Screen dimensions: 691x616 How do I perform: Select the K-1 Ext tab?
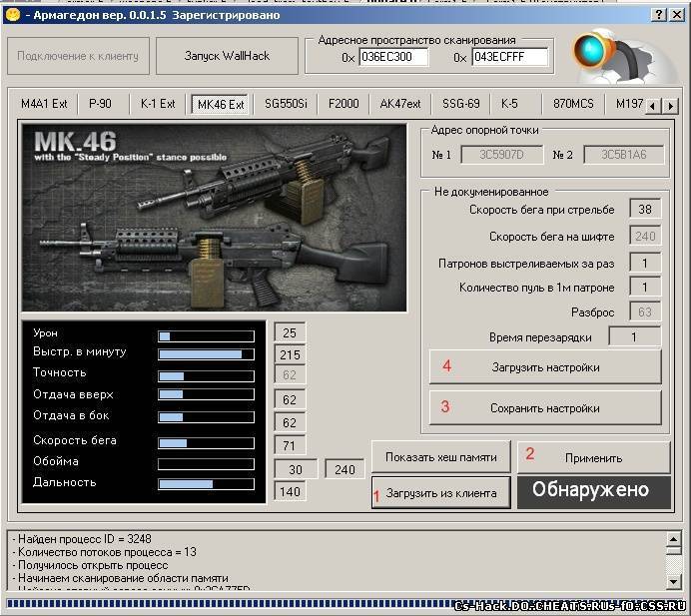(x=158, y=104)
